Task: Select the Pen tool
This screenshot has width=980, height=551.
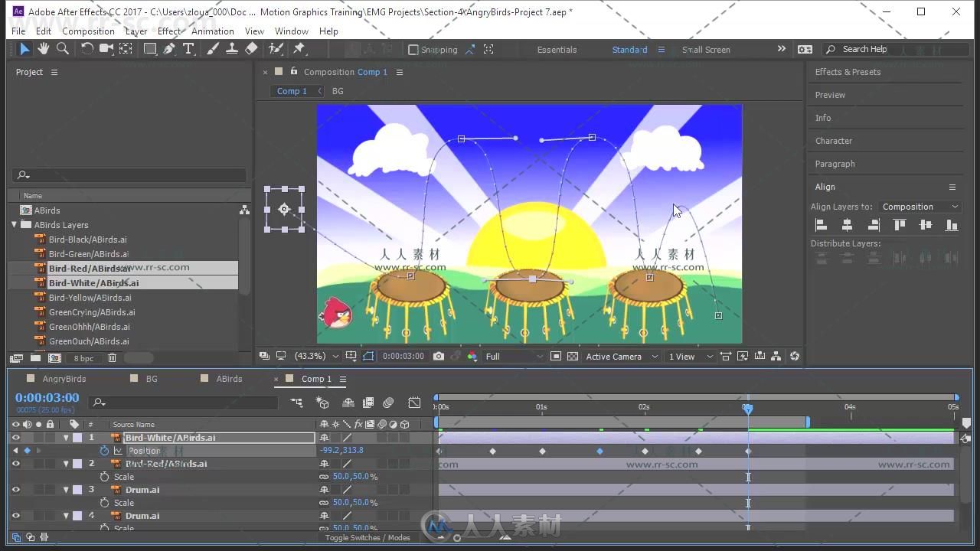Action: [169, 49]
